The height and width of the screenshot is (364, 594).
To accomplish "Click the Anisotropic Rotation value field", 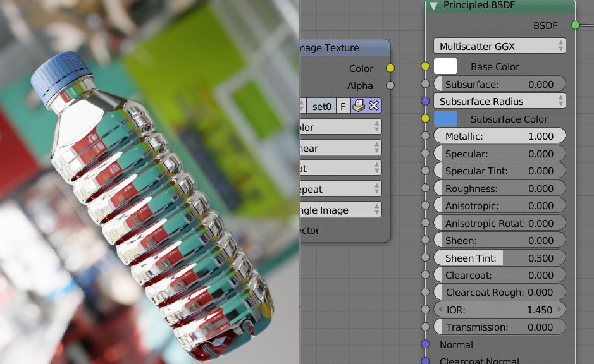I will [x=499, y=223].
